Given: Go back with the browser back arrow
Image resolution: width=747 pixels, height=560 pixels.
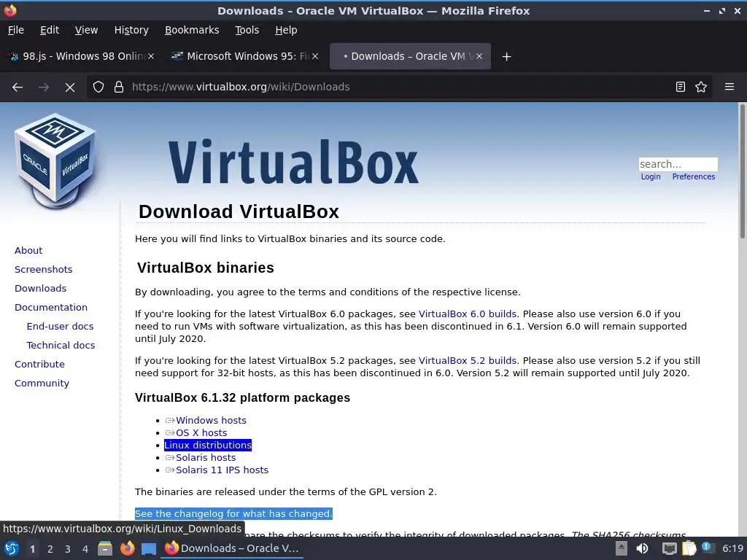Looking at the screenshot, I should tap(18, 87).
